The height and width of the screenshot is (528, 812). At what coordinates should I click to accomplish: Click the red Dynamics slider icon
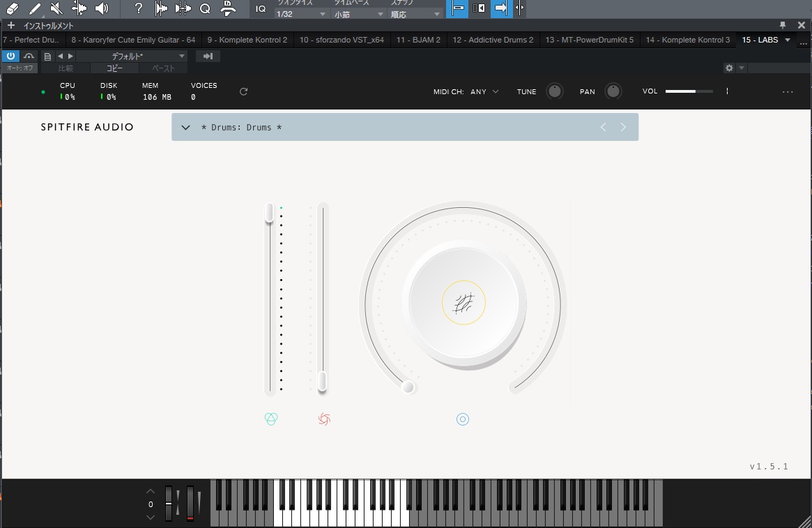(x=324, y=419)
